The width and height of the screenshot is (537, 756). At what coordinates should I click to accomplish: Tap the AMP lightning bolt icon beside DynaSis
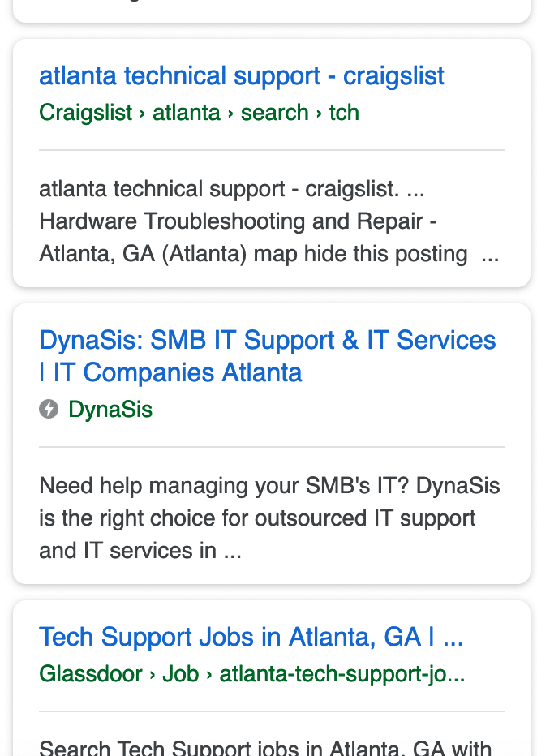coord(49,410)
